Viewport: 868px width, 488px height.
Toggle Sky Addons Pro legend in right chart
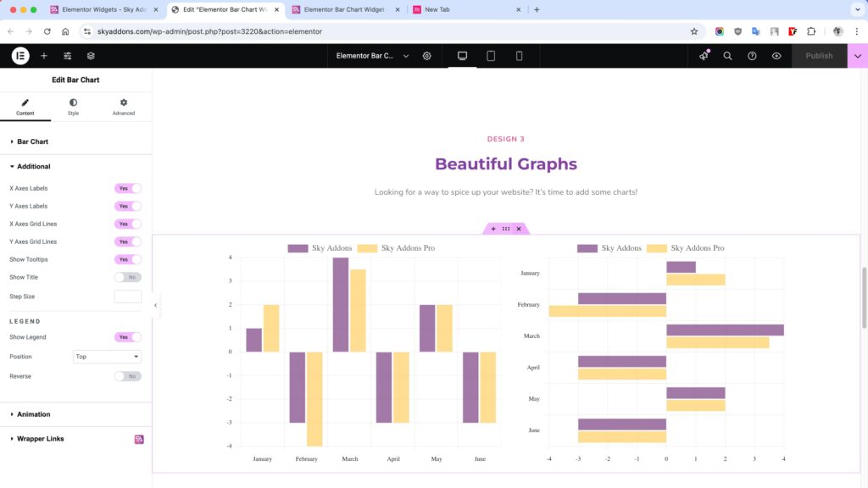[686, 248]
